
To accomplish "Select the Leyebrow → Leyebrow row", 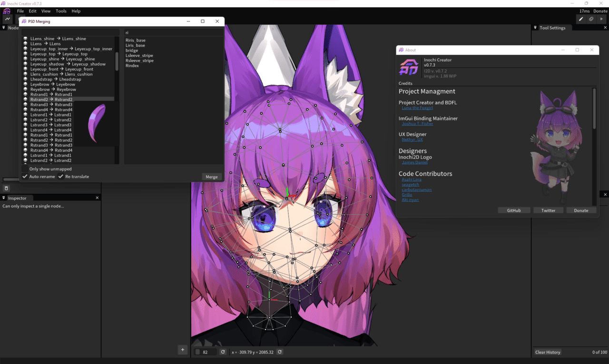I will pyautogui.click(x=69, y=84).
